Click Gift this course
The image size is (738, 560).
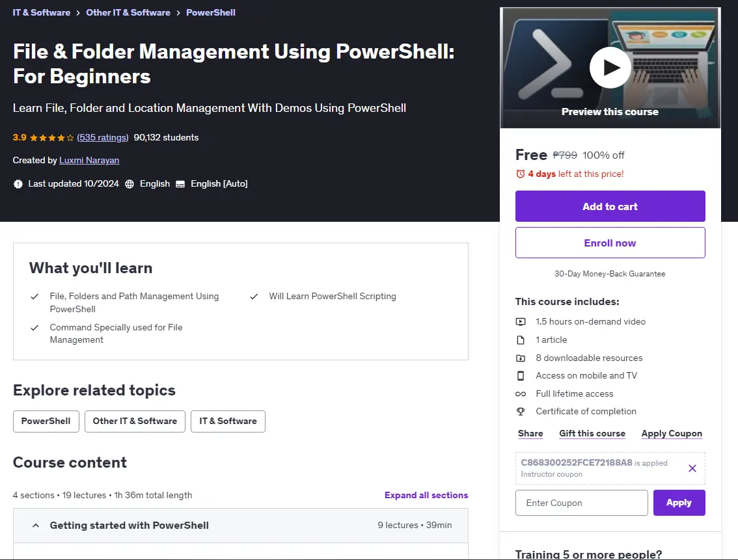(592, 434)
